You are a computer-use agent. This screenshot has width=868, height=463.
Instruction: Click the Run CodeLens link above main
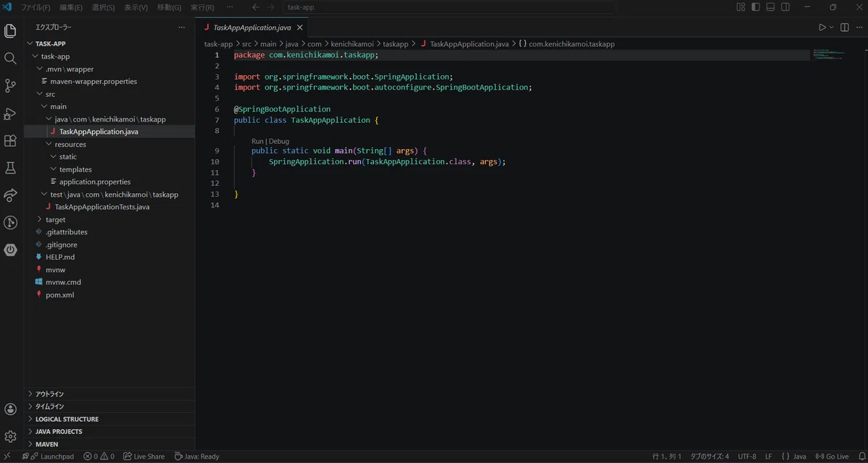tap(258, 141)
